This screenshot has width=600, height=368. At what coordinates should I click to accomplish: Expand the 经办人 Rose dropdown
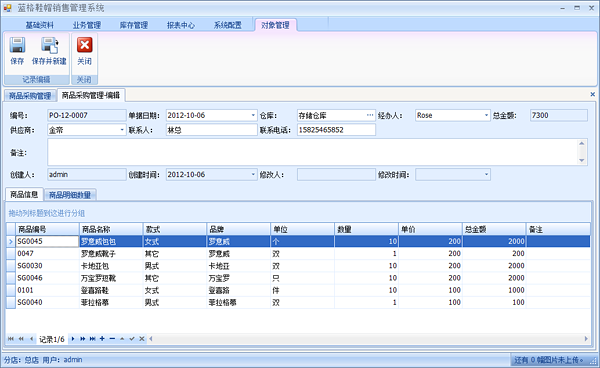(x=486, y=115)
